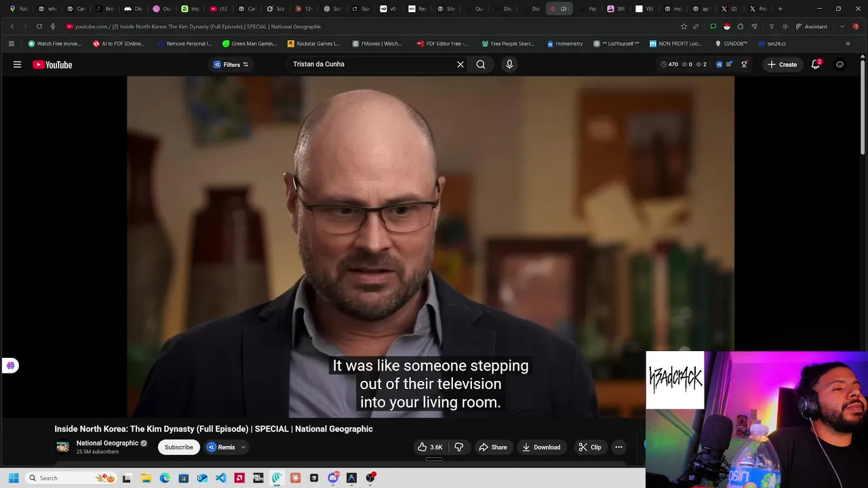Run search with the magnifying glass icon
Screen dimensions: 868x488
[481, 64]
